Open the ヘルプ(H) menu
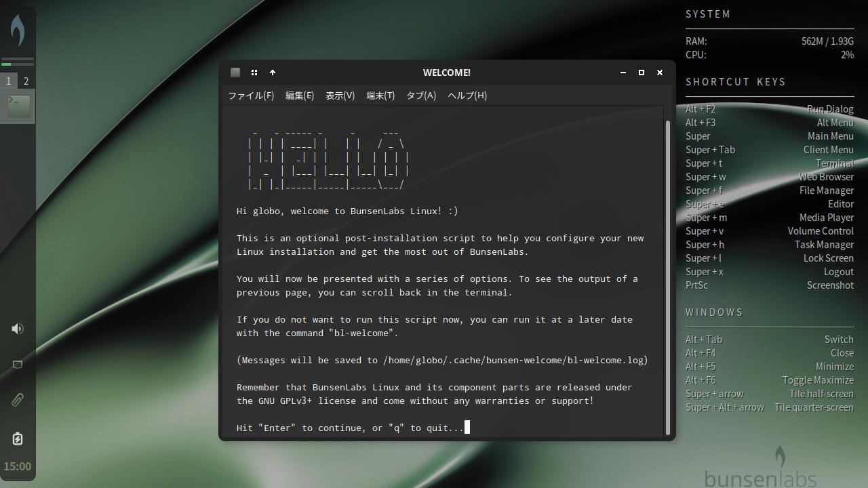This screenshot has width=868, height=488. coord(467,96)
